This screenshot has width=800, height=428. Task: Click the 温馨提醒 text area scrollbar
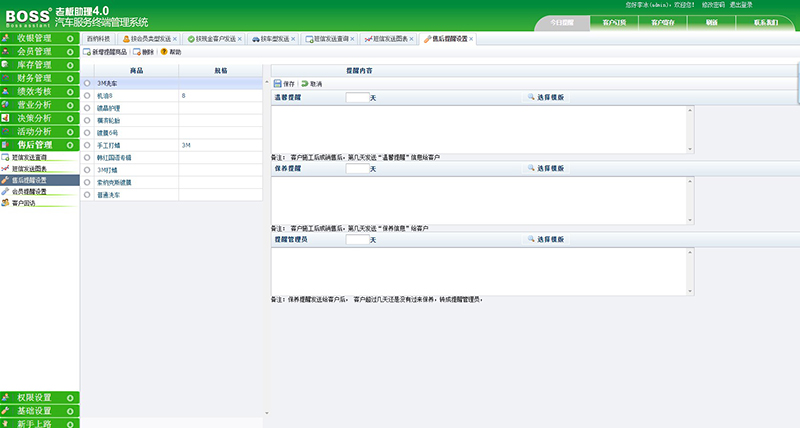tap(689, 128)
